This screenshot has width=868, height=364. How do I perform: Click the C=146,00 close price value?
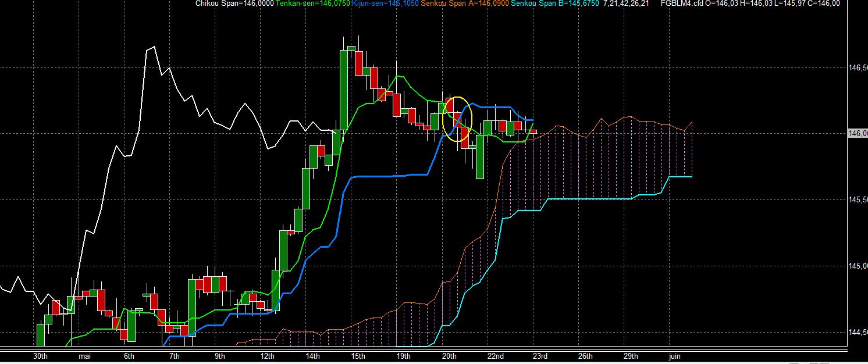824,3
